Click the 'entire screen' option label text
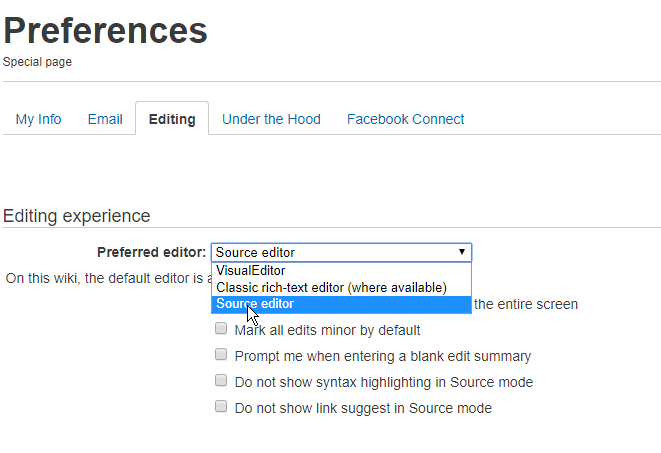This screenshot has width=661, height=453. tap(525, 304)
